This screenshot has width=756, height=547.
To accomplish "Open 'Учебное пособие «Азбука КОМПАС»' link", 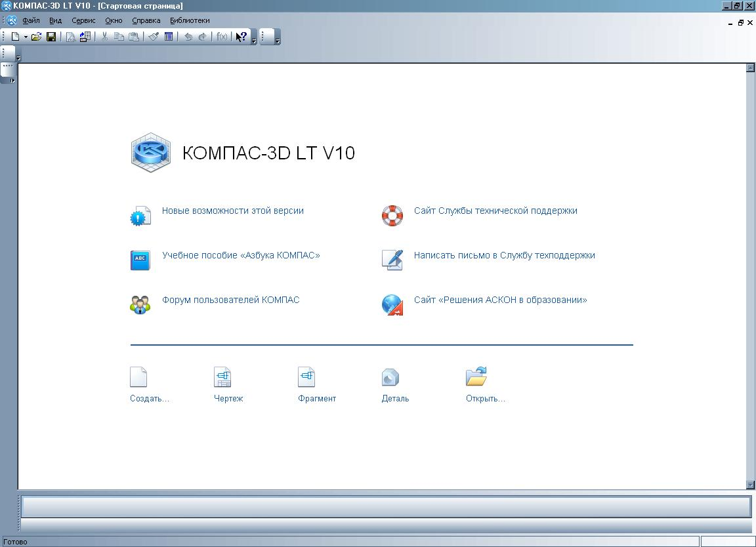I will coord(241,255).
